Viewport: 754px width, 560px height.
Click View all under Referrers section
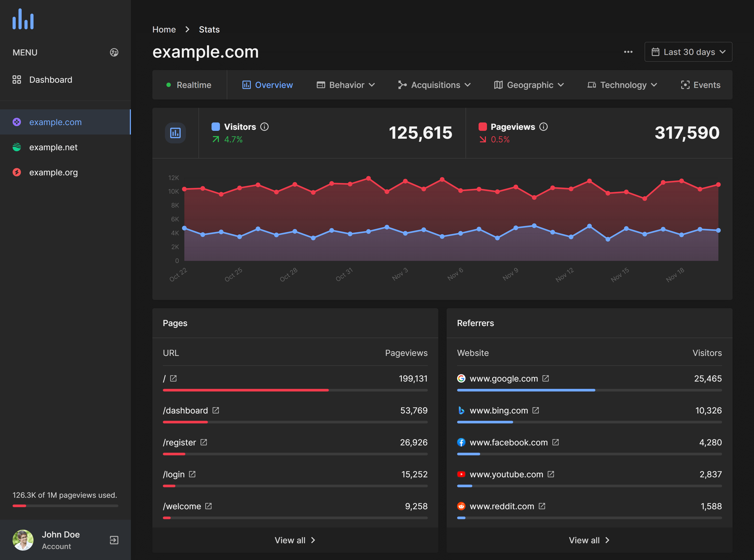(x=589, y=539)
